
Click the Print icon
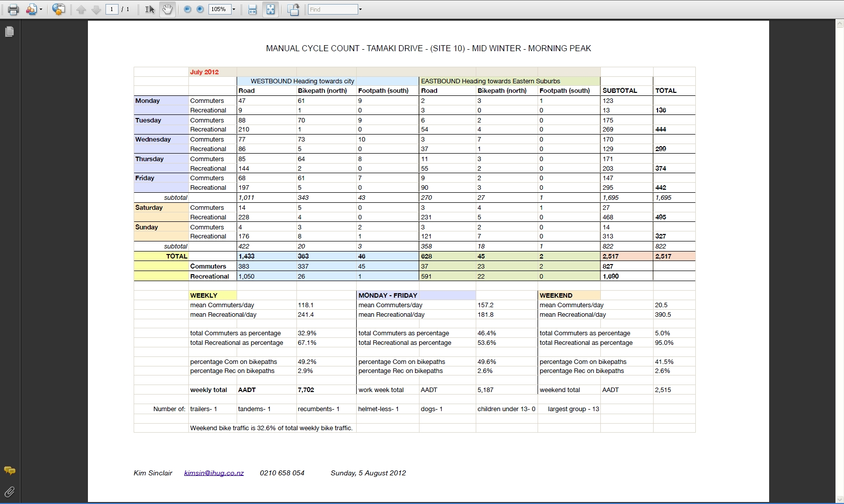pos(13,10)
